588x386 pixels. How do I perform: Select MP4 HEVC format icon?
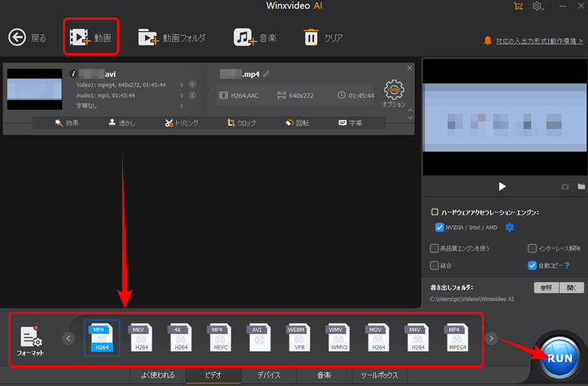click(220, 338)
